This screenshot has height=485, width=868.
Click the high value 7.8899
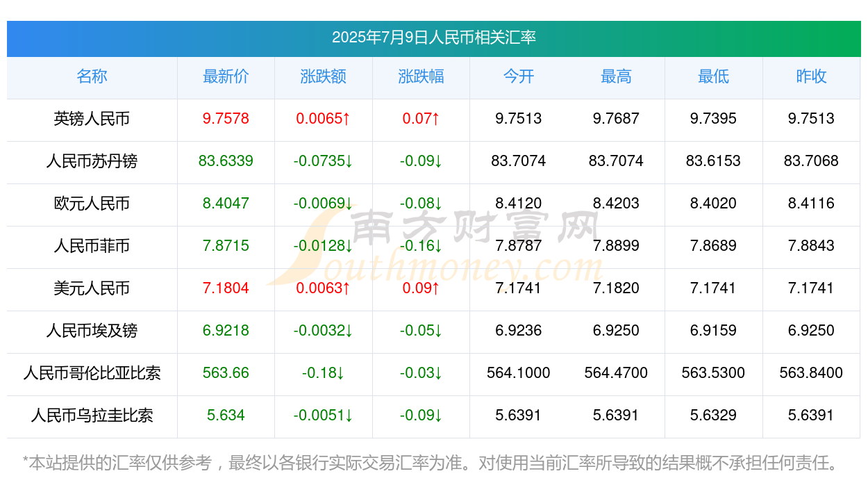click(x=616, y=246)
